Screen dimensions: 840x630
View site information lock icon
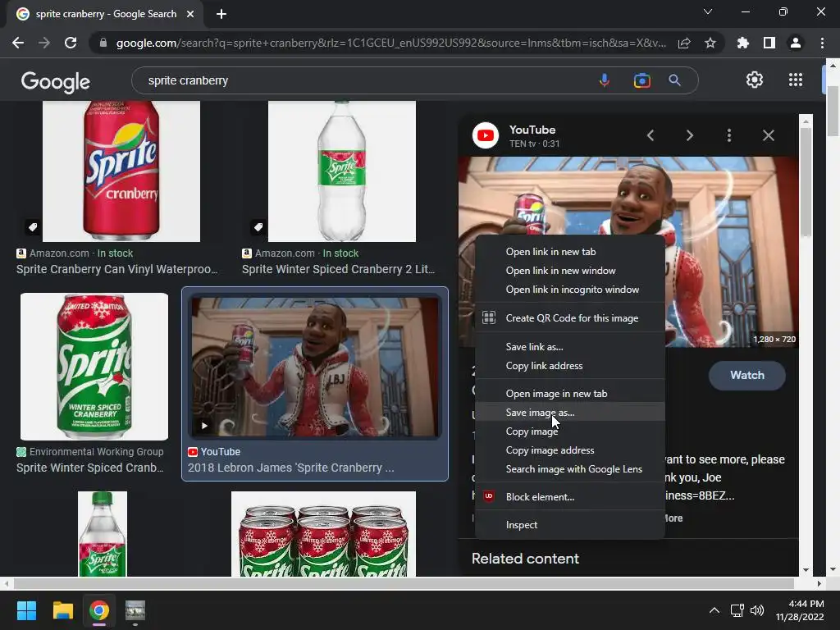(103, 43)
